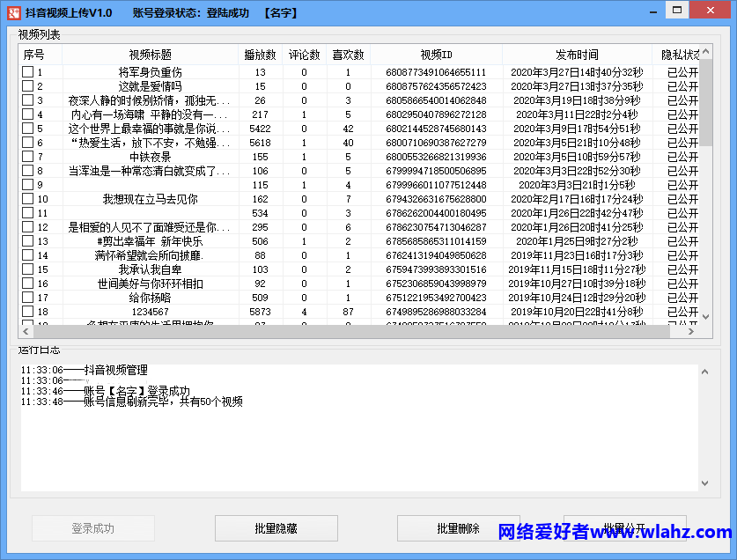Click the 批量删除 button
The width and height of the screenshot is (737, 560).
pyautogui.click(x=458, y=528)
